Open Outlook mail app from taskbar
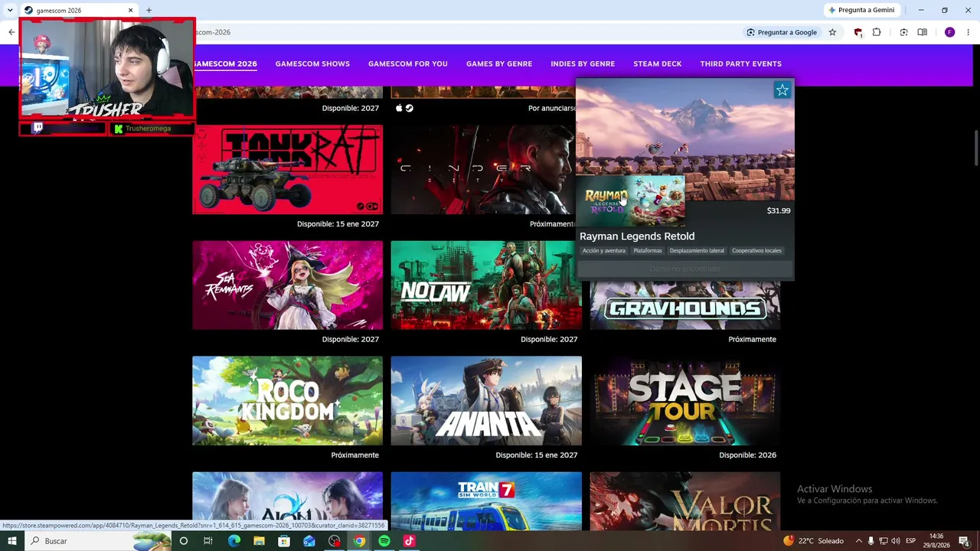Image resolution: width=980 pixels, height=551 pixels. pos(309,541)
